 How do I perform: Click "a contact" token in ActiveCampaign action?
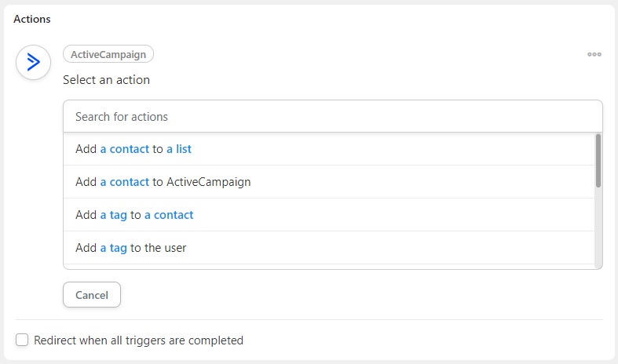(x=125, y=182)
